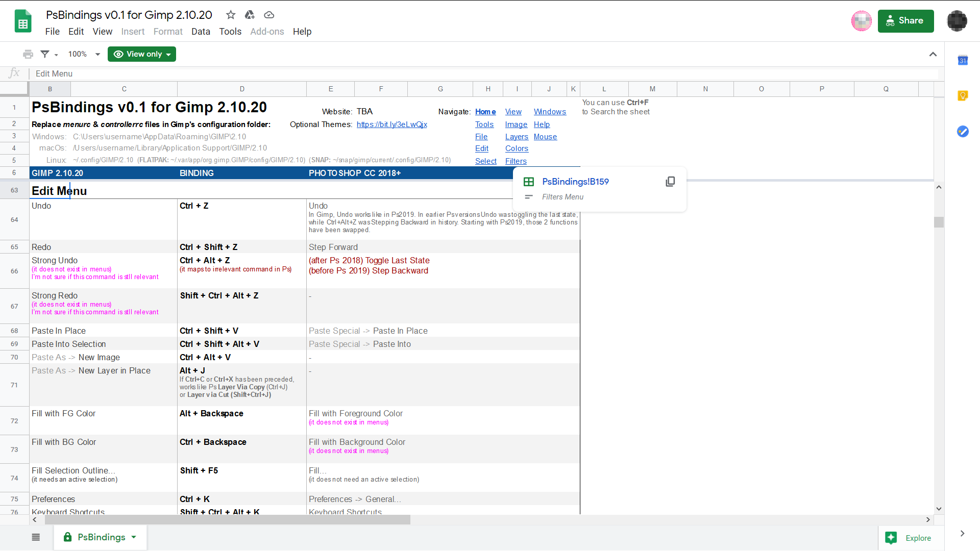Click the collaborator's pink avatar

coord(862,21)
